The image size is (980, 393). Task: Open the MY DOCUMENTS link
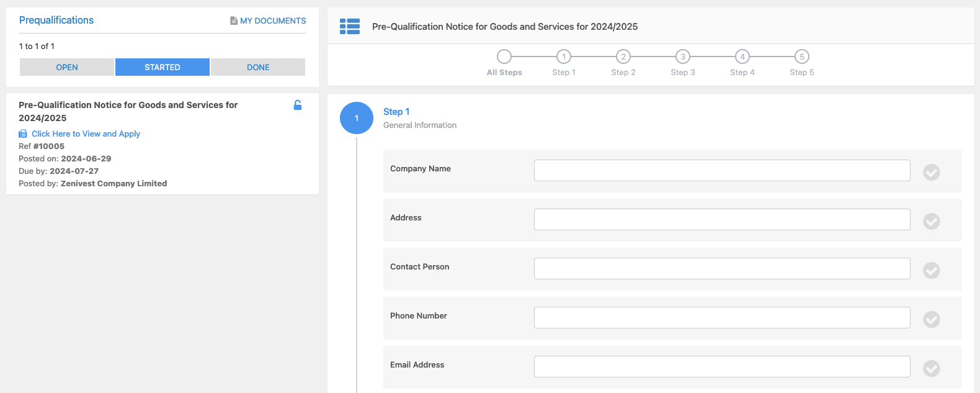click(273, 20)
